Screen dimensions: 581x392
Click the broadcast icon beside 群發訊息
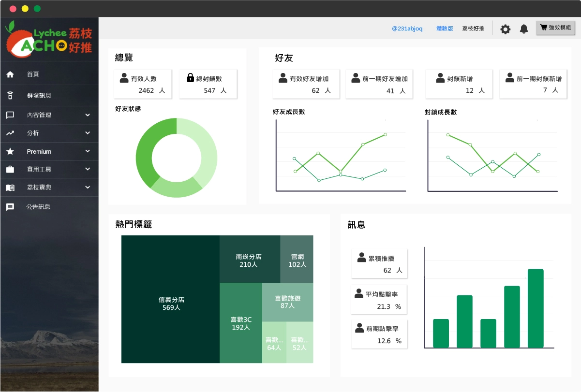tap(10, 95)
